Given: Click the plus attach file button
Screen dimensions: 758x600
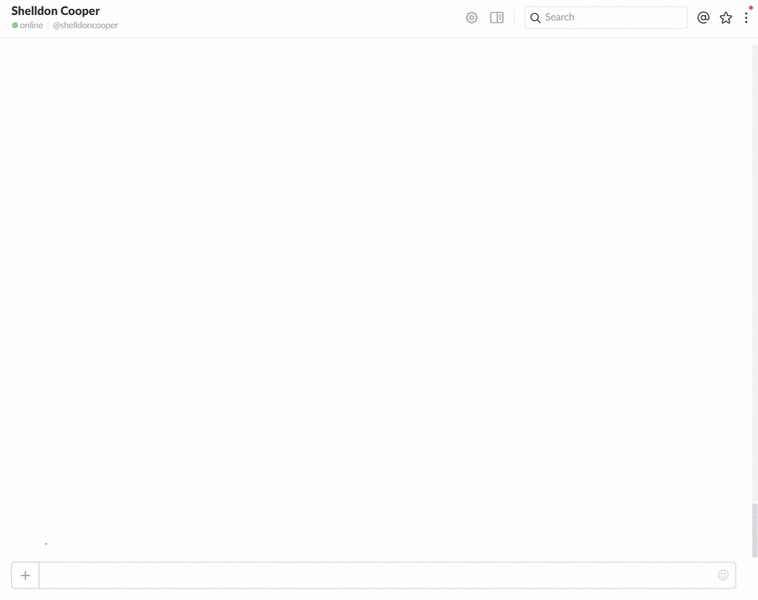Looking at the screenshot, I should pyautogui.click(x=25, y=575).
